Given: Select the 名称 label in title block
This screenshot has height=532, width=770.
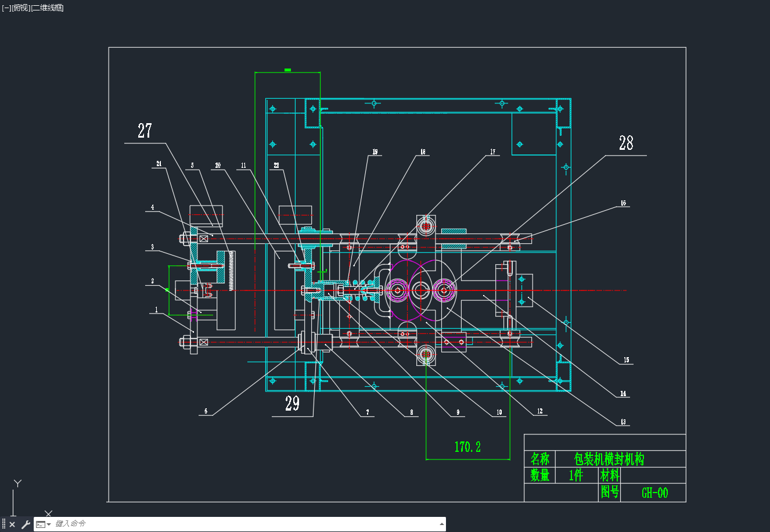Looking at the screenshot, I should (540, 459).
